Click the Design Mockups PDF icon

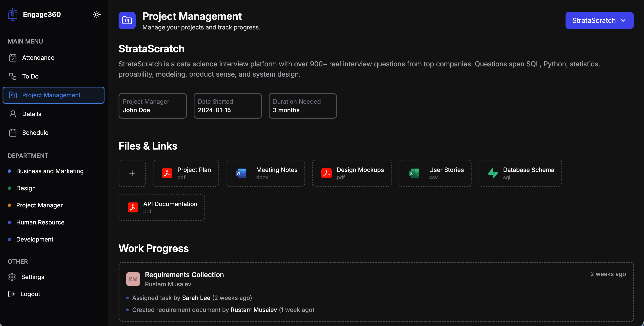pyautogui.click(x=326, y=173)
